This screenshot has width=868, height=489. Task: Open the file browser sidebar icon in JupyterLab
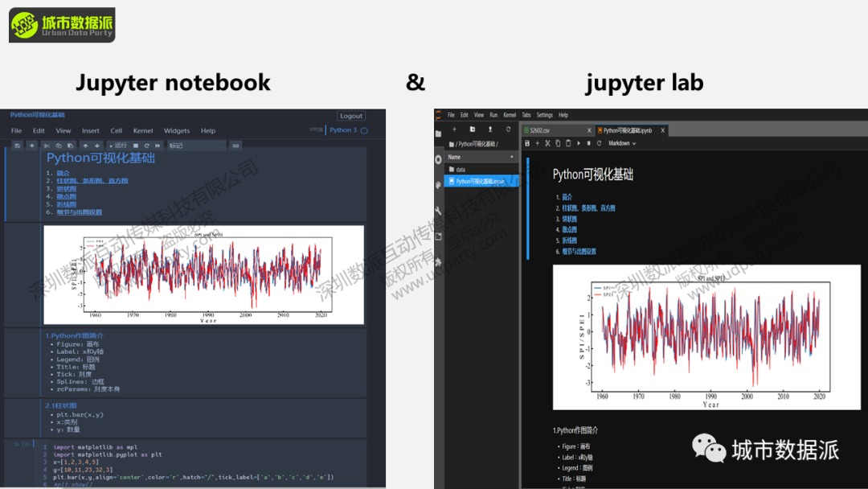tap(439, 134)
